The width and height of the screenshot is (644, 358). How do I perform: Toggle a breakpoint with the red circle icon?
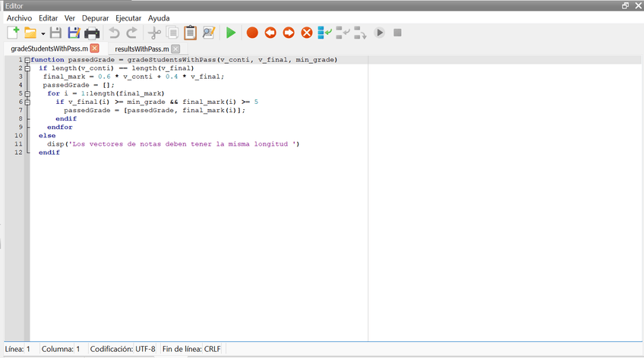252,33
